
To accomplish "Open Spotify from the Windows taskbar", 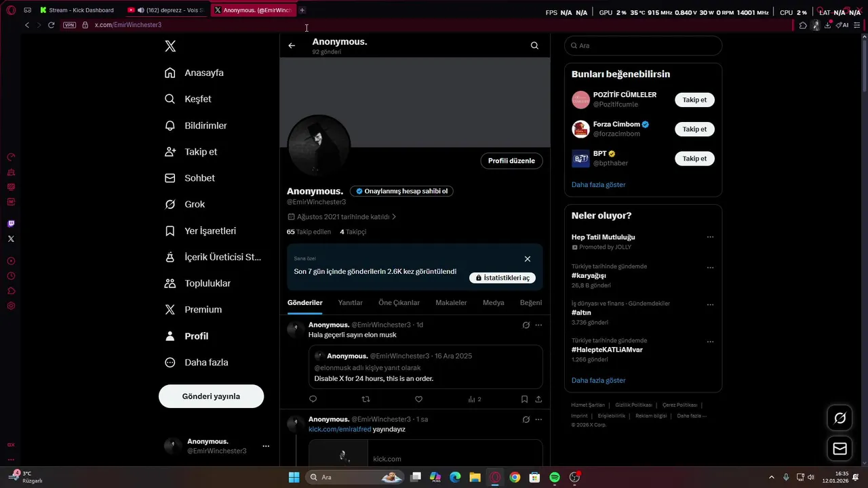I will [555, 477].
